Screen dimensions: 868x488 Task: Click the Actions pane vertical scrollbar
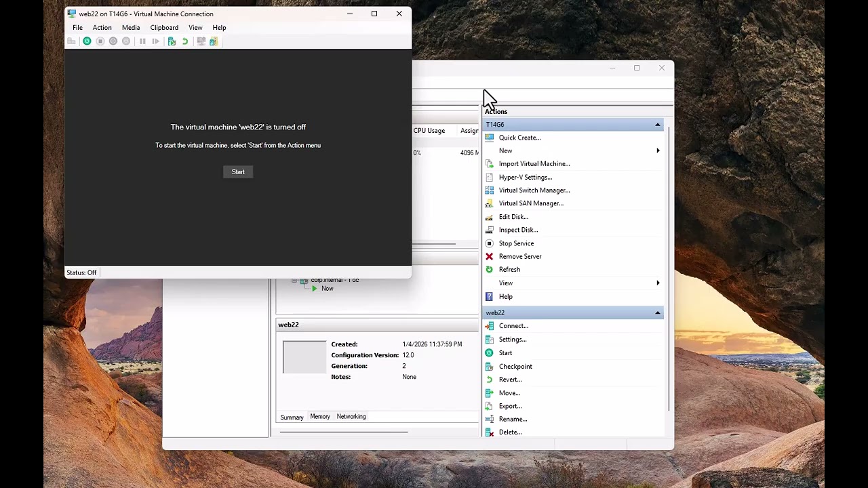669,268
